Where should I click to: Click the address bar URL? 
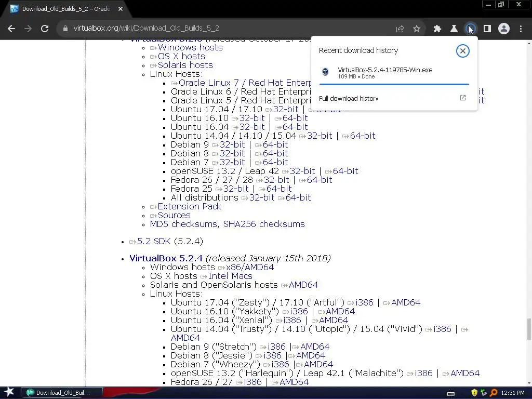[x=146, y=28]
